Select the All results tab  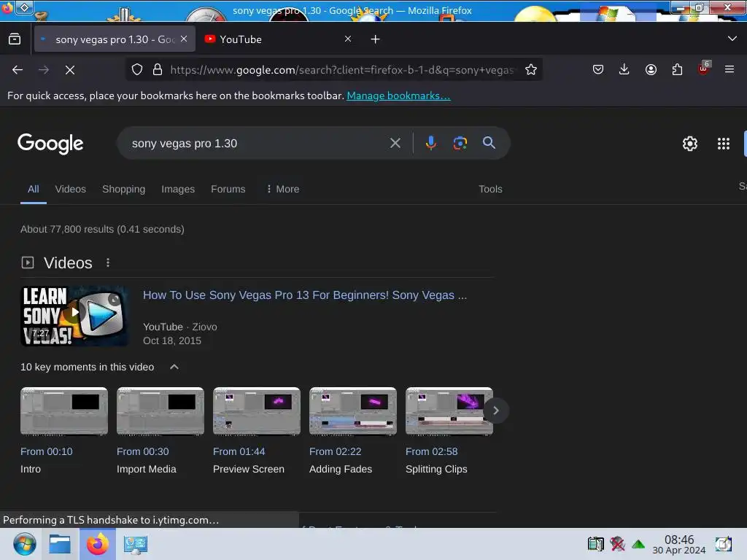click(x=34, y=189)
